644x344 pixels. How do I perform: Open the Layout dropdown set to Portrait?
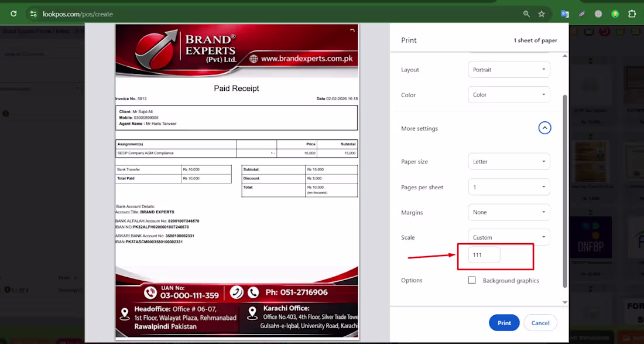click(509, 70)
